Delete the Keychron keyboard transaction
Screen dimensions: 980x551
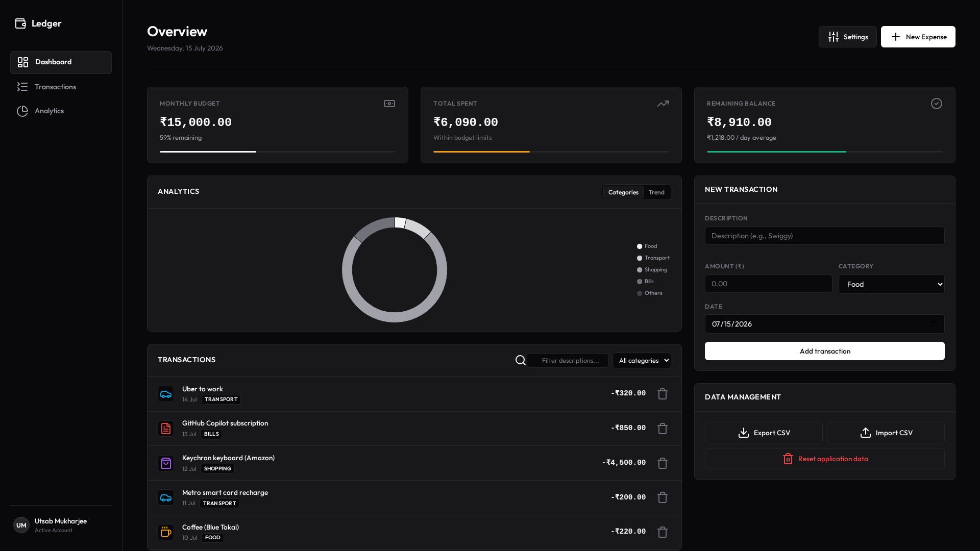click(x=663, y=463)
